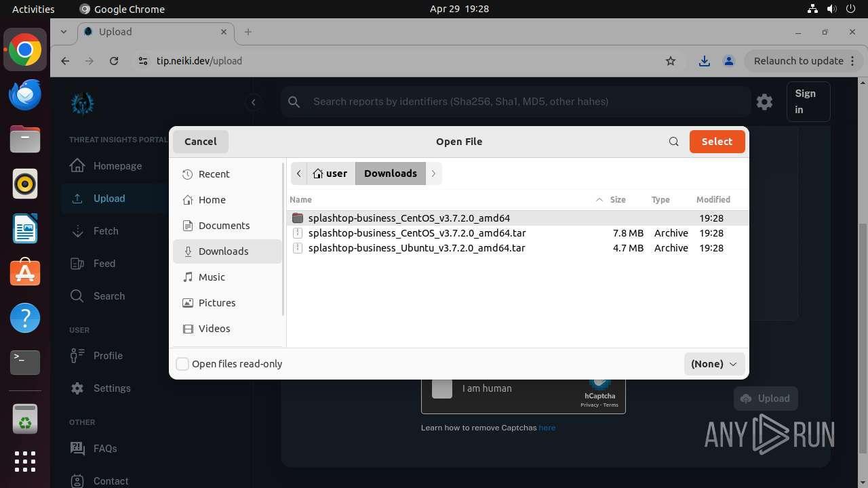868x488 pixels.
Task: Reload the page in Chrome
Action: coord(114,61)
